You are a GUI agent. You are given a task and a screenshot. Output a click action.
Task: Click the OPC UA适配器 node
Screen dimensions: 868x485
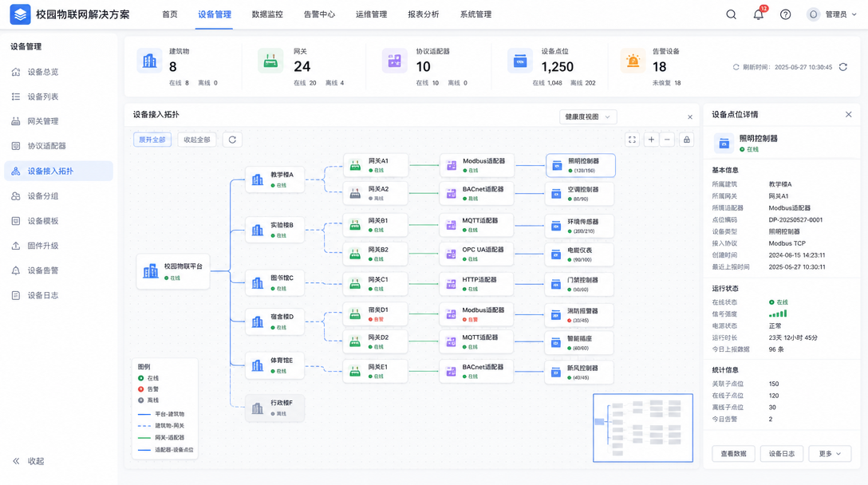[x=476, y=254]
